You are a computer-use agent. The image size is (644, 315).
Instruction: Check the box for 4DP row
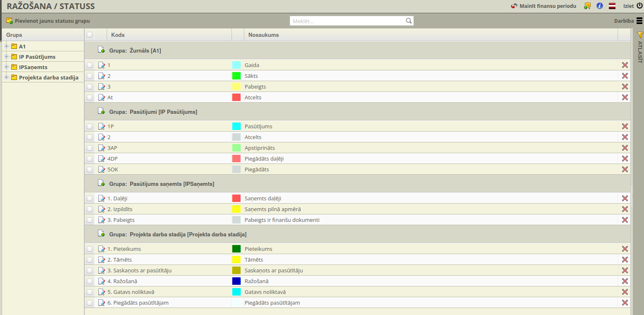pyautogui.click(x=90, y=159)
